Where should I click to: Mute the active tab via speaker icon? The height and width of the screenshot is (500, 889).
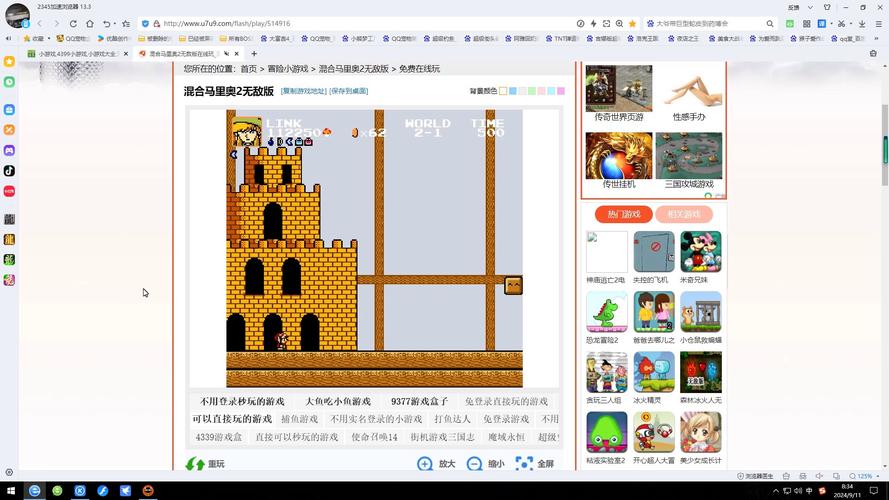[x=226, y=54]
